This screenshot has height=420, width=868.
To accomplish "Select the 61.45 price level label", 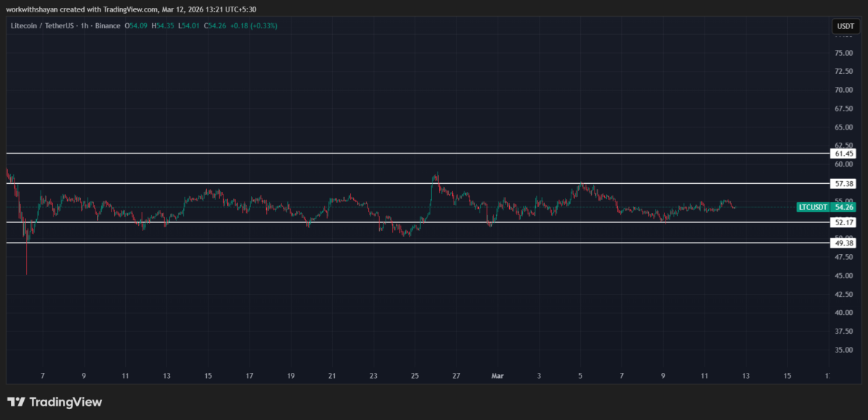I will tap(845, 154).
